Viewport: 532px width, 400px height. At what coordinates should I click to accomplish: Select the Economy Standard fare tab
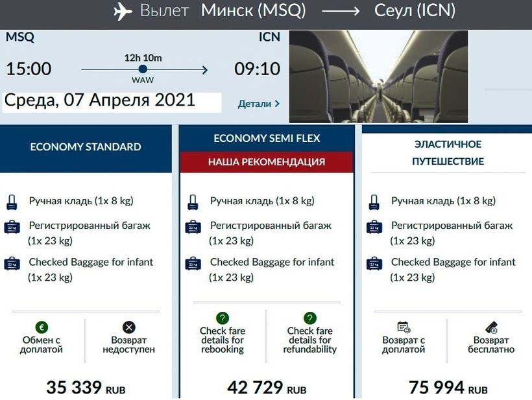(86, 147)
